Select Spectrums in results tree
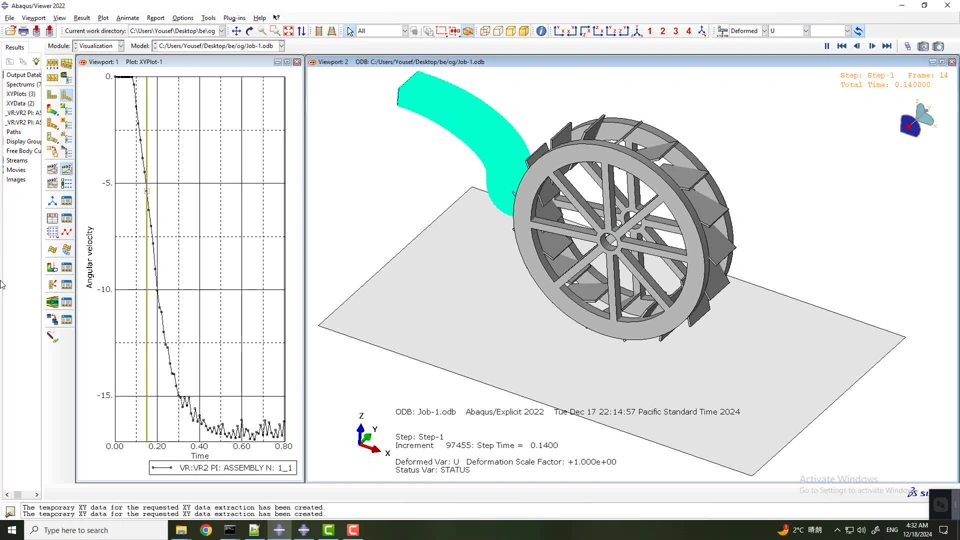This screenshot has width=960, height=540. [x=23, y=84]
